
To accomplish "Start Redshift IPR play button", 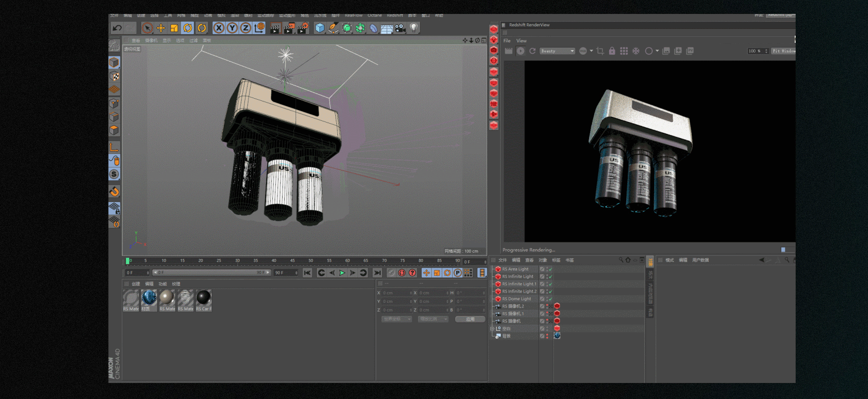I will point(520,51).
